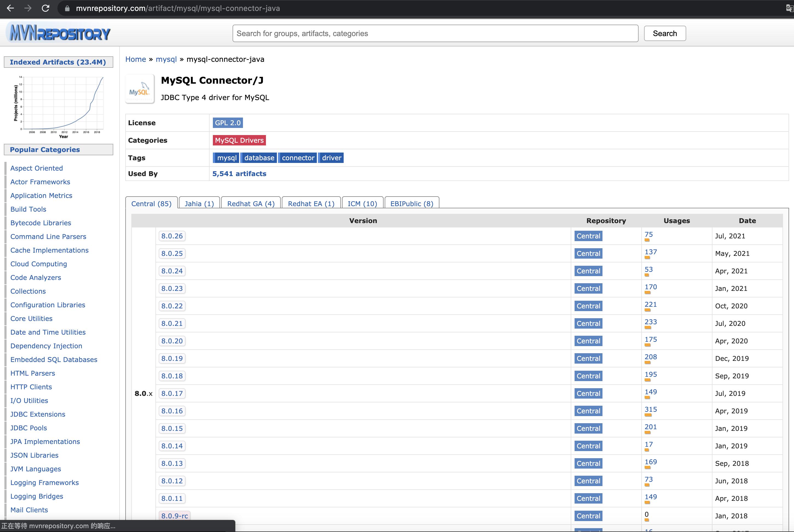Open the JVM Languages category
This screenshot has height=532, width=794.
tap(36, 469)
